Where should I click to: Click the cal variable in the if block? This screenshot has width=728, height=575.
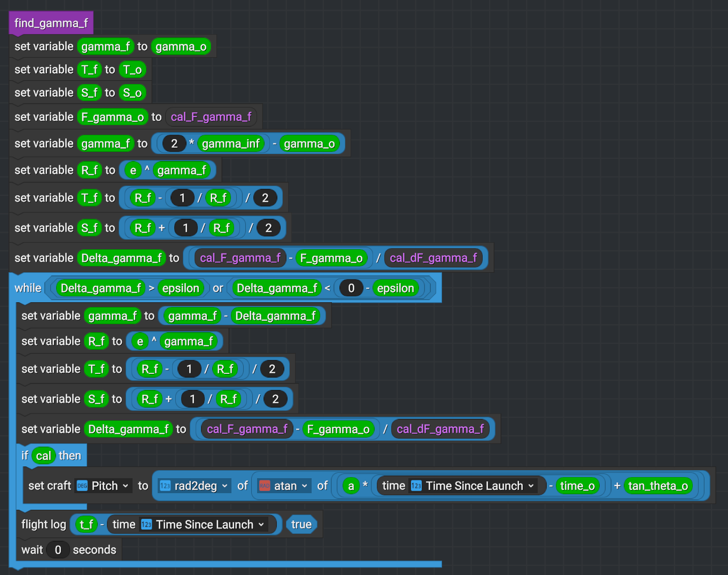43,456
